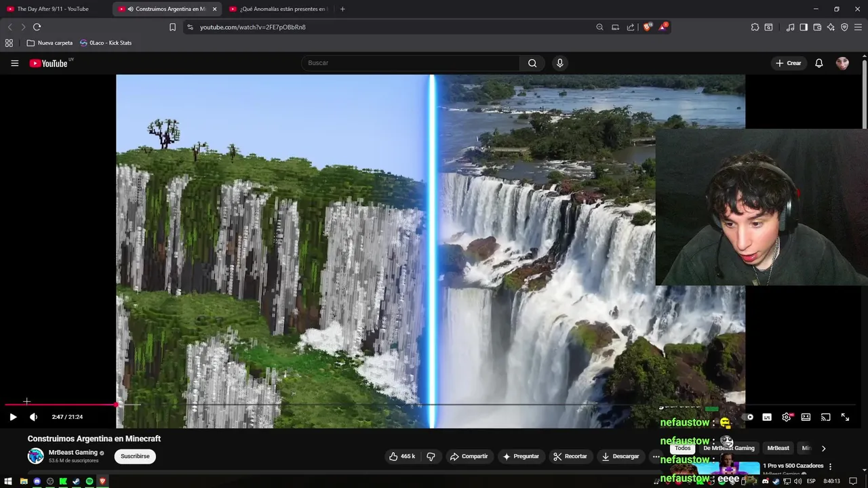Open the Brave Wallet icon
Image resolution: width=868 pixels, height=488 pixels.
817,27
